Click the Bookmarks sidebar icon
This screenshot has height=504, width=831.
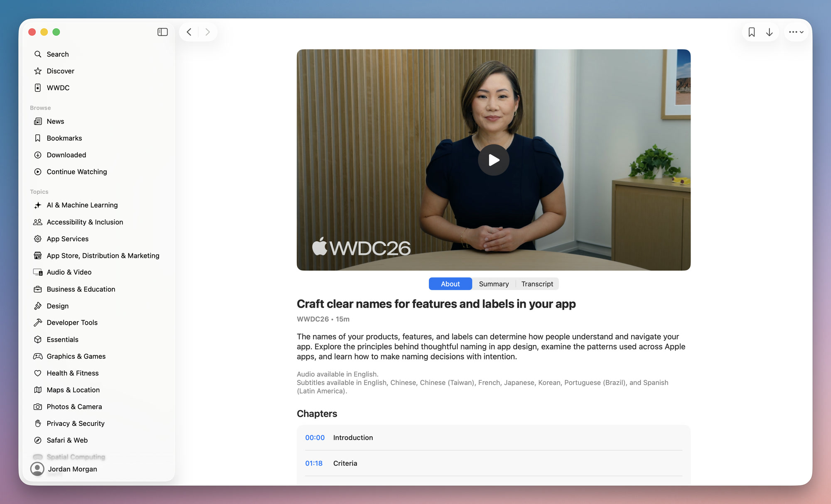pos(38,138)
